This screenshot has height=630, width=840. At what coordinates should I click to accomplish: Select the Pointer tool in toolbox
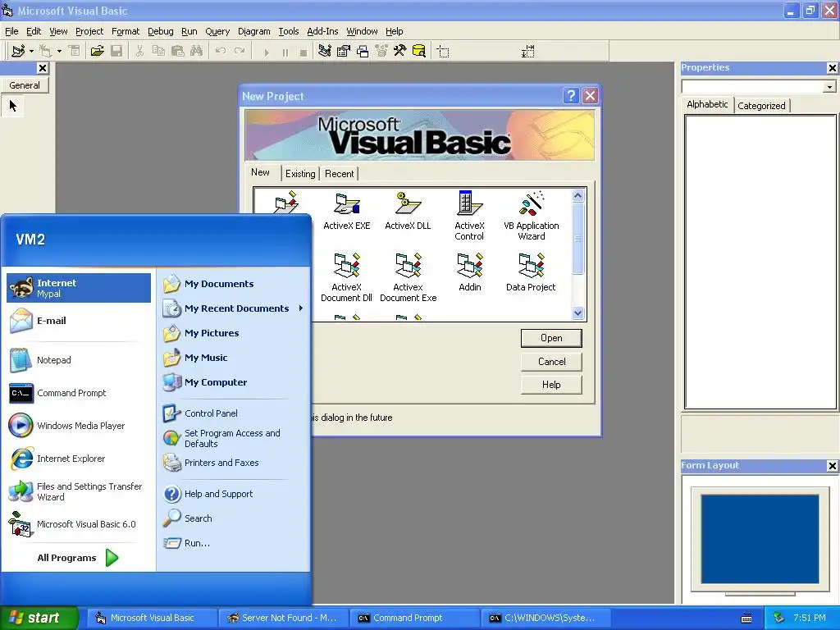click(x=13, y=106)
